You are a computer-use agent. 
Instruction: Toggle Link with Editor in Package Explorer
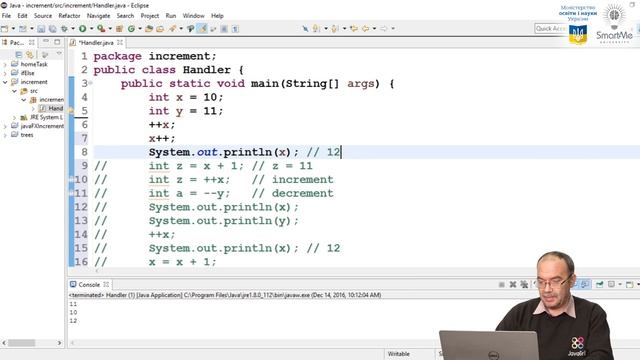[x=30, y=54]
